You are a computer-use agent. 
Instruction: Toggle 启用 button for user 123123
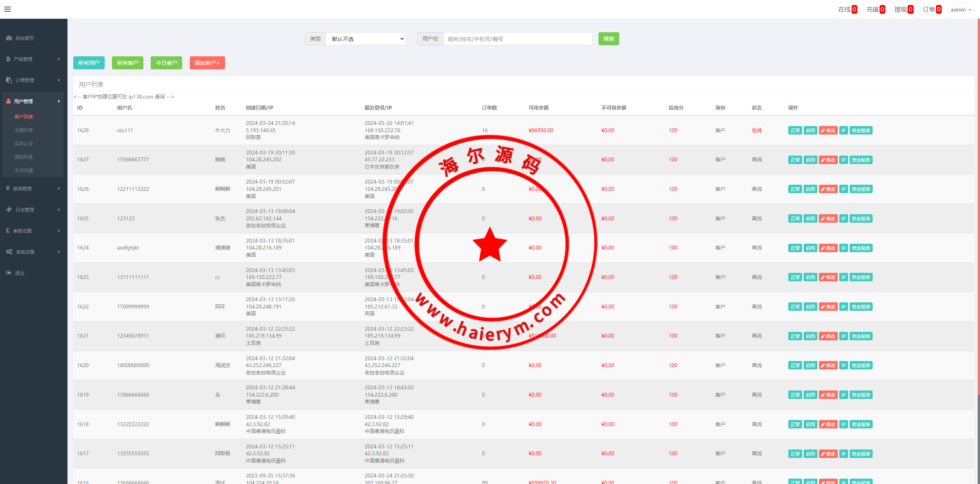click(x=810, y=219)
